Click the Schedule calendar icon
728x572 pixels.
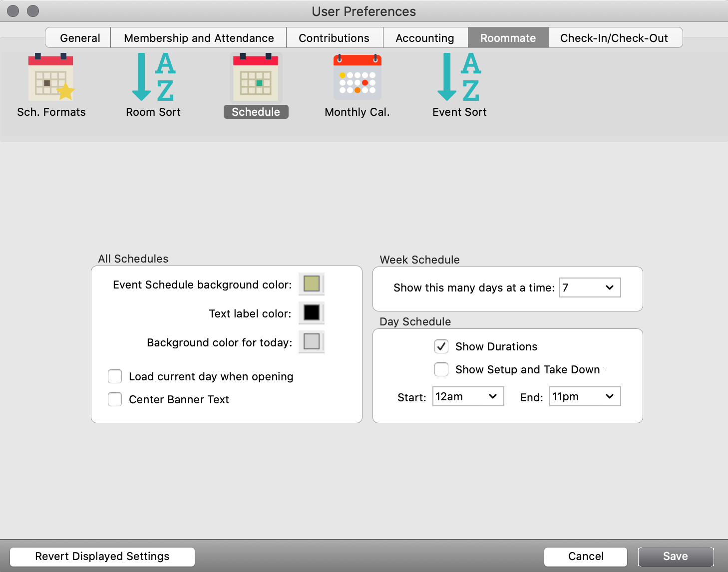(256, 77)
